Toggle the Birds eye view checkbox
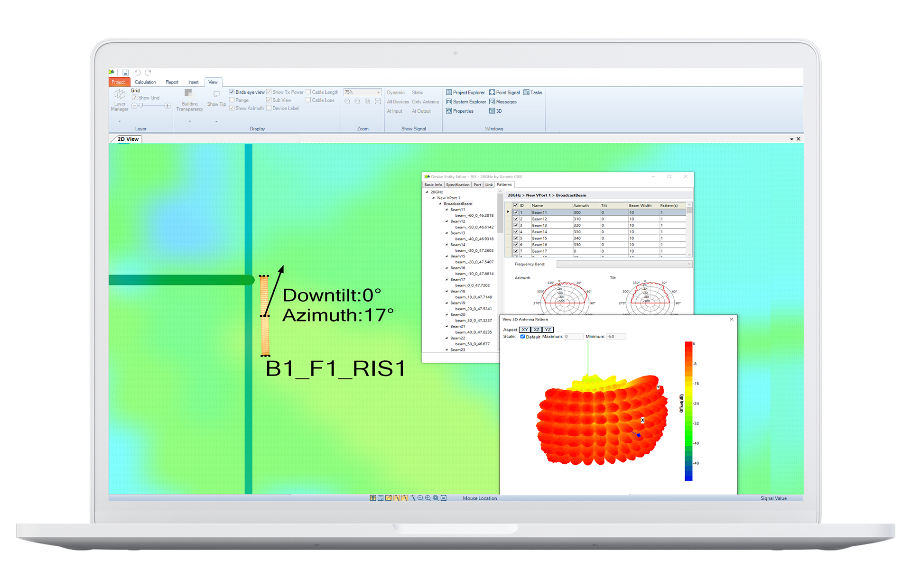This screenshot has width=911, height=588. [232, 92]
